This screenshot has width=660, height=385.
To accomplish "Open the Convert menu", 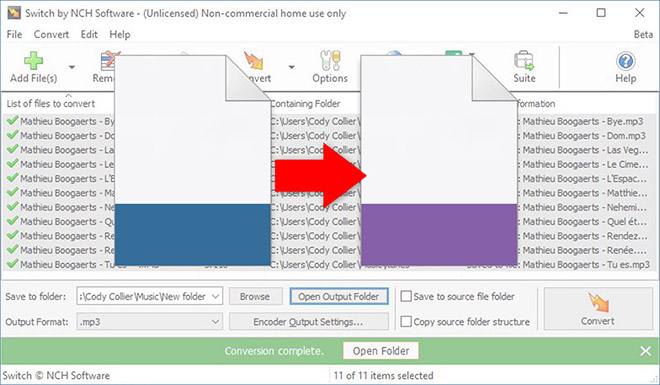I will point(51,35).
